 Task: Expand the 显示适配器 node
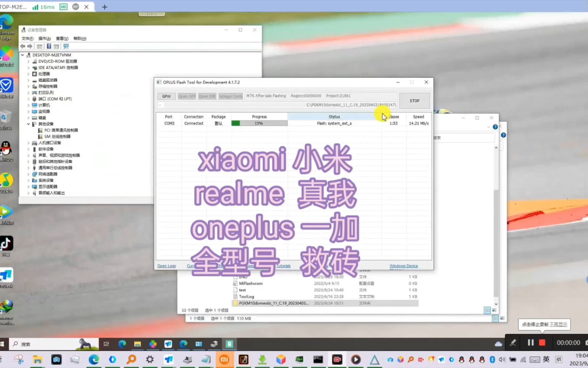(28, 187)
